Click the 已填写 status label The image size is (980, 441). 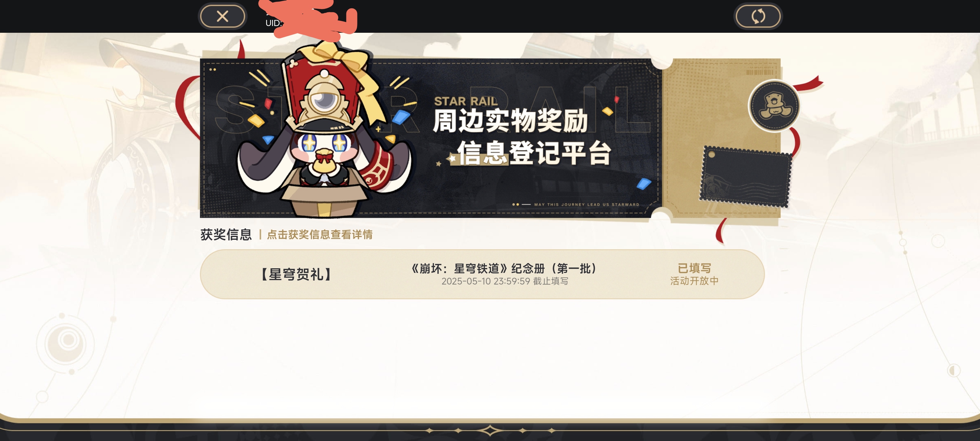694,268
